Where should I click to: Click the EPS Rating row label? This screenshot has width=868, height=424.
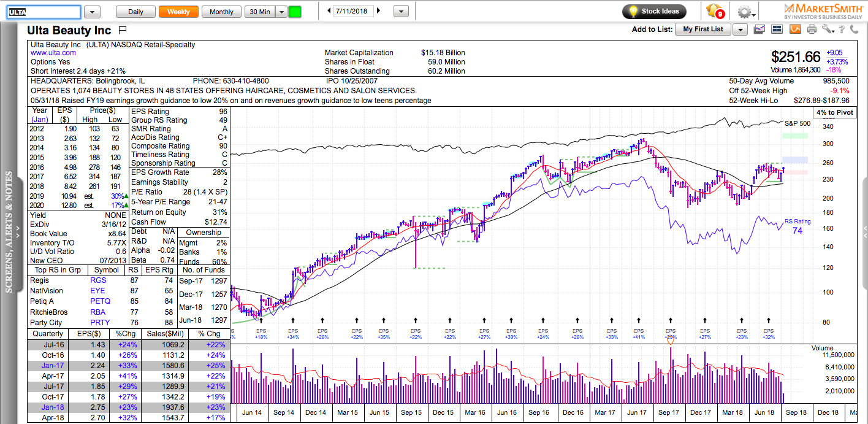(x=150, y=112)
